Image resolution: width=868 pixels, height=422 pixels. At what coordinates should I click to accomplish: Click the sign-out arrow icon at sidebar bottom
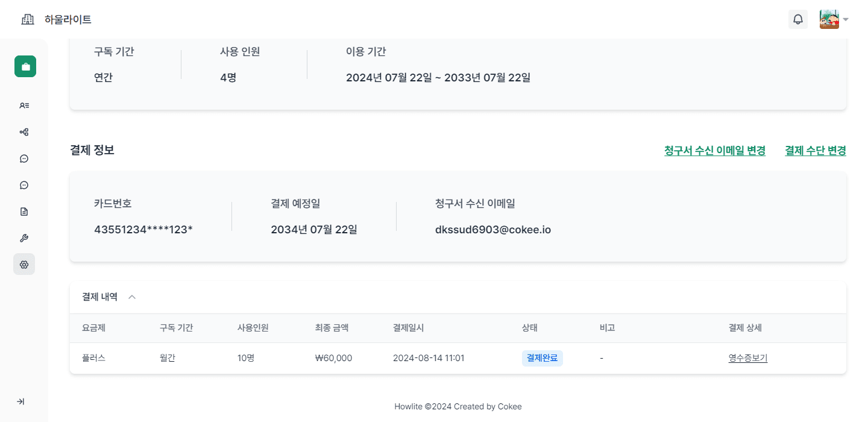[x=21, y=401]
